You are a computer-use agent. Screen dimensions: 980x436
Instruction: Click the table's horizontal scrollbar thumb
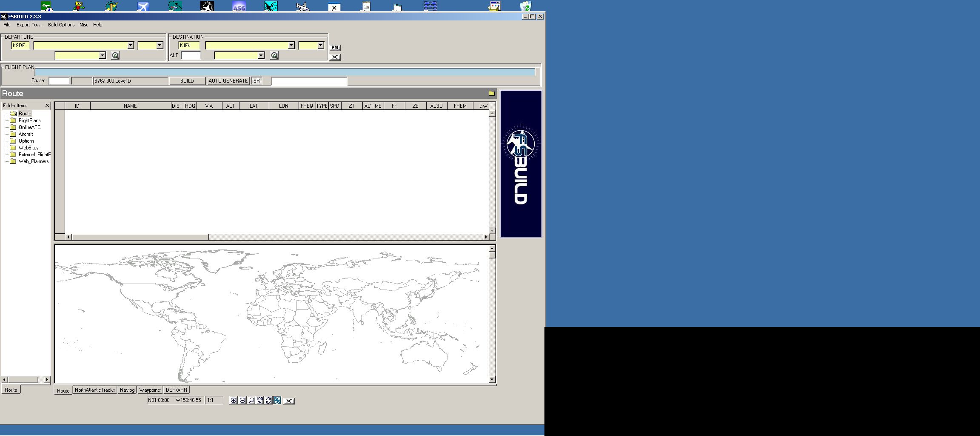140,237
